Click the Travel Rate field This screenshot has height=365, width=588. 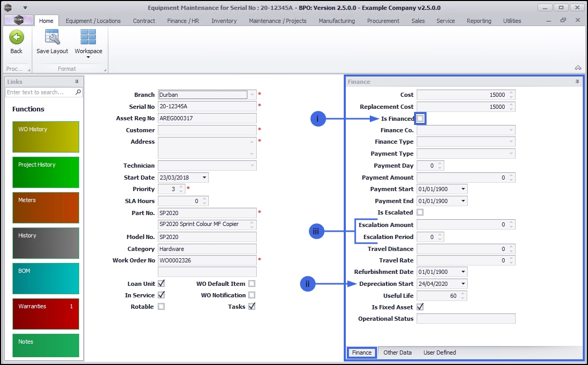tap(466, 260)
